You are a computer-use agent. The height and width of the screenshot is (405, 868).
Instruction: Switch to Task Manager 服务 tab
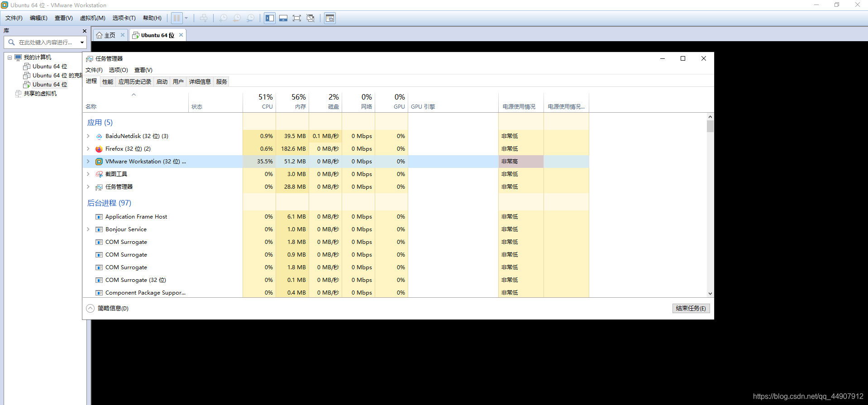[x=222, y=82]
